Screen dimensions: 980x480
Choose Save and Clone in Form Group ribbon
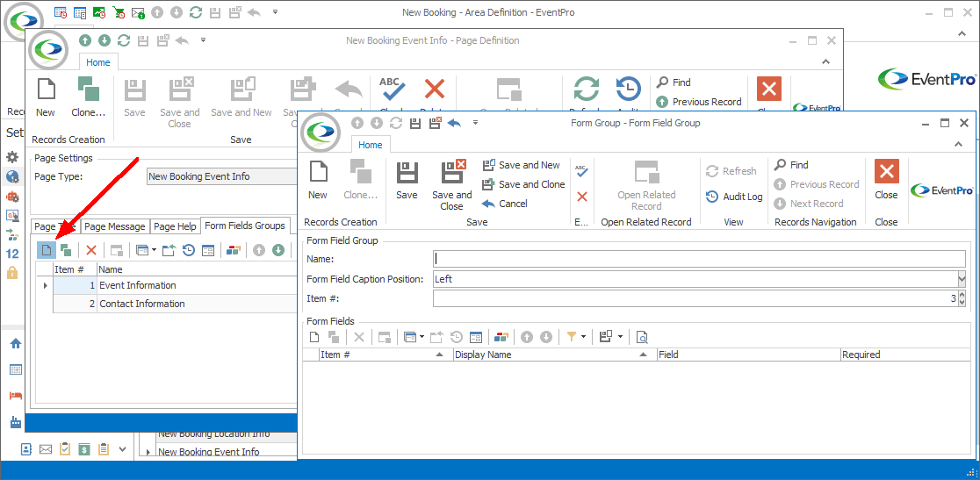click(x=523, y=184)
